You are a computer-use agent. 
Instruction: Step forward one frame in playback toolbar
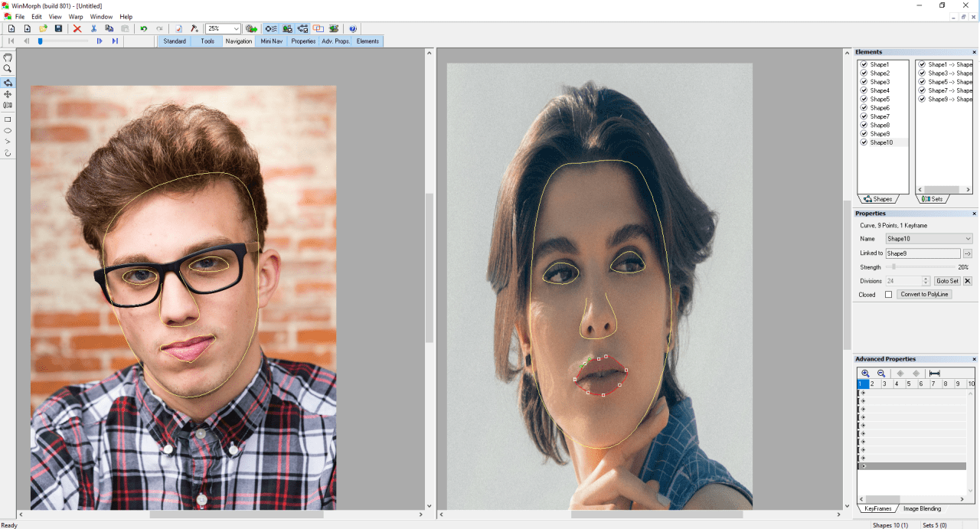click(100, 41)
